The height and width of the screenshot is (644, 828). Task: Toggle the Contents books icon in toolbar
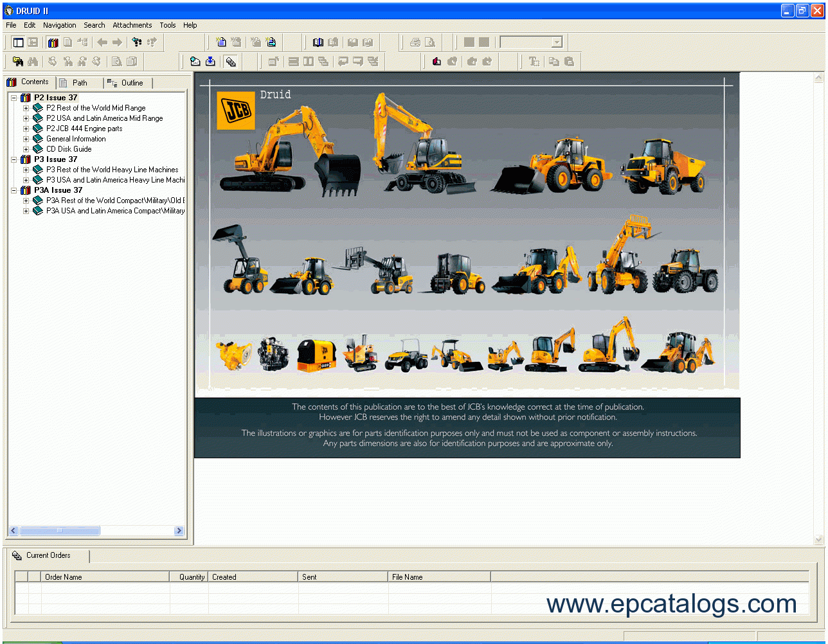[53, 42]
